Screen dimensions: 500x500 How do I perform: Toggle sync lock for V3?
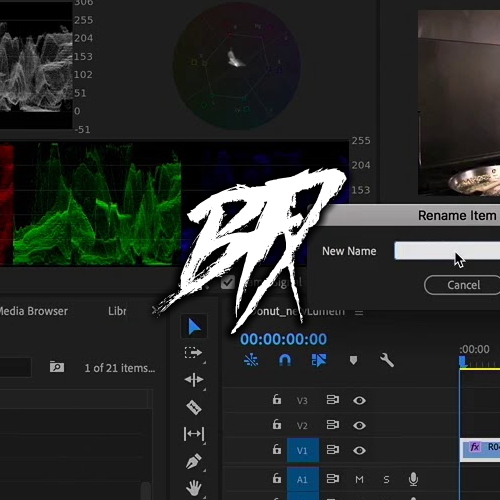coord(333,399)
